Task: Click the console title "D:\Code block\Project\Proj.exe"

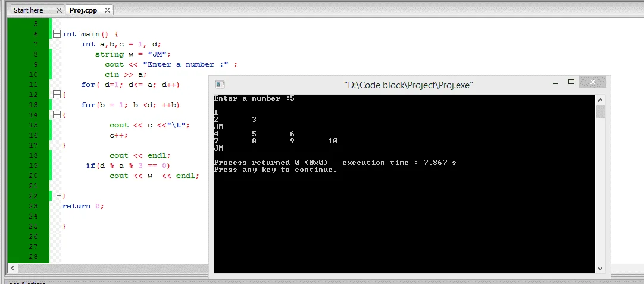Action: coord(408,85)
